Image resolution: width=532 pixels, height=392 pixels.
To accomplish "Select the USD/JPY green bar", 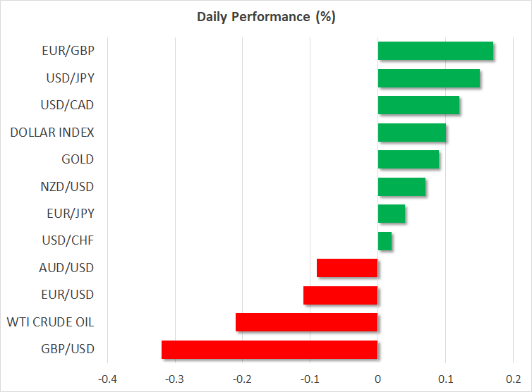I will [429, 78].
